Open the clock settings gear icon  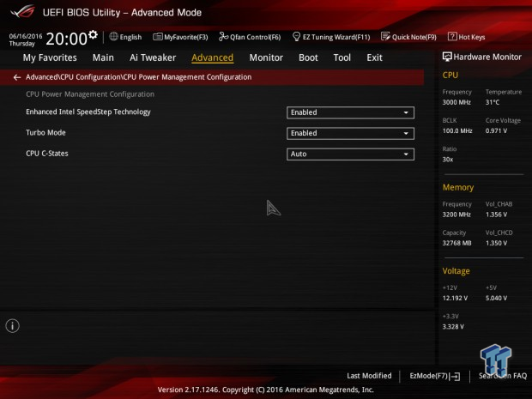93,34
